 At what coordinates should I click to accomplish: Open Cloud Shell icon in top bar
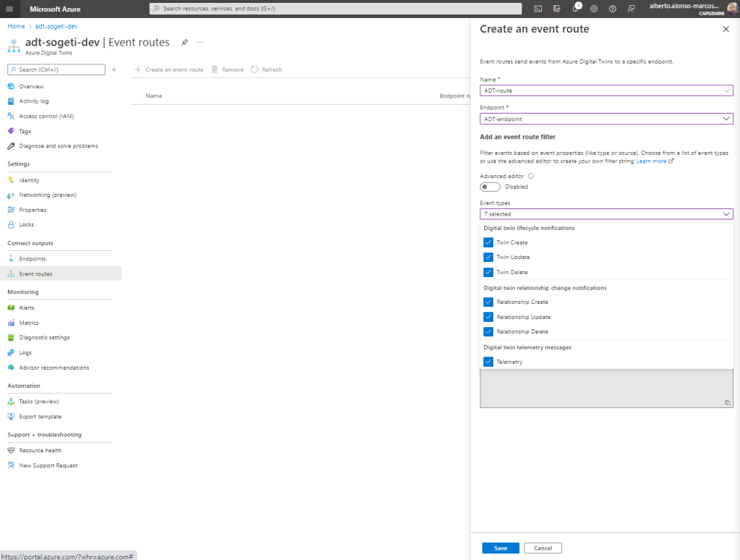click(x=538, y=9)
